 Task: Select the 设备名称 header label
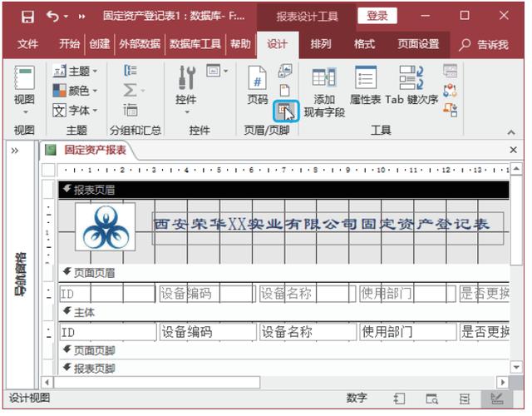tap(308, 294)
